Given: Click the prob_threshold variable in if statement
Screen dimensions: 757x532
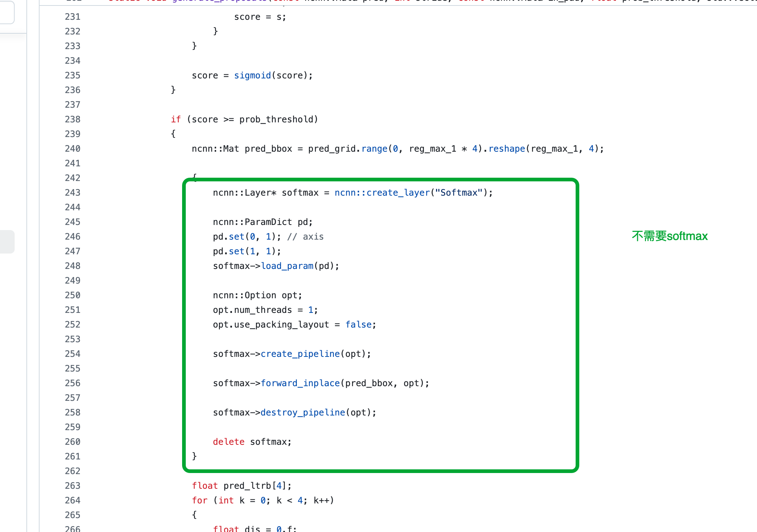Looking at the screenshot, I should tap(276, 119).
